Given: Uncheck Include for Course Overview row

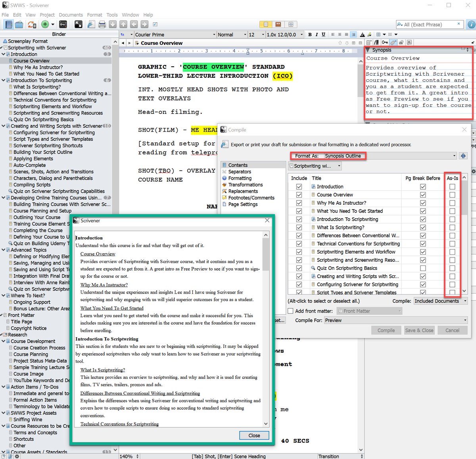Looking at the screenshot, I should [299, 195].
